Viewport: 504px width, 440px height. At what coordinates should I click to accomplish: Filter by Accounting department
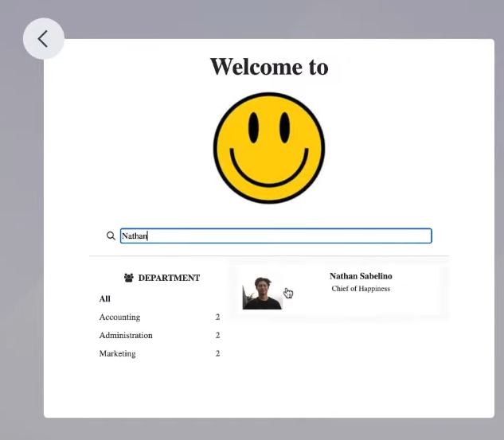tap(119, 317)
